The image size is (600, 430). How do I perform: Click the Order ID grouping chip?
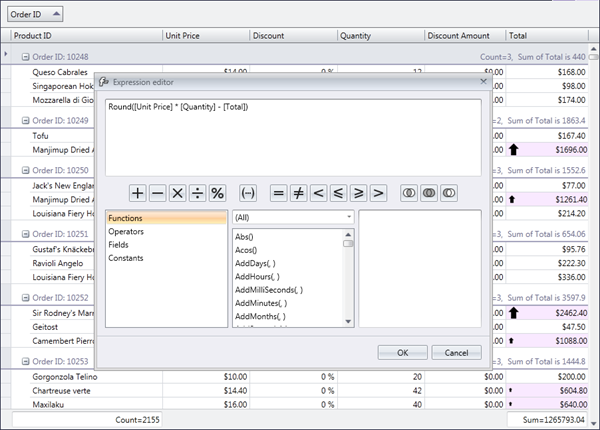click(x=35, y=14)
